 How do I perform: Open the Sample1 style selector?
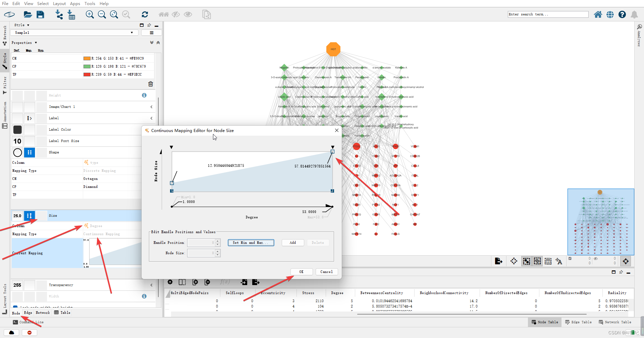point(74,32)
